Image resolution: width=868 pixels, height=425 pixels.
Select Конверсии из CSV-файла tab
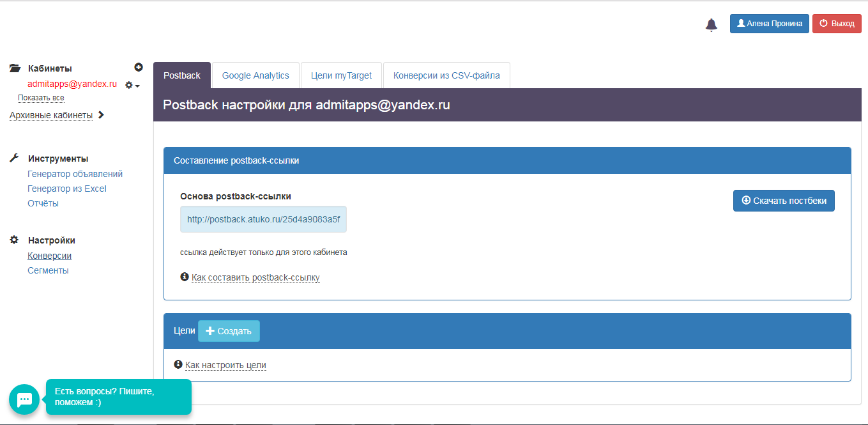tap(446, 75)
